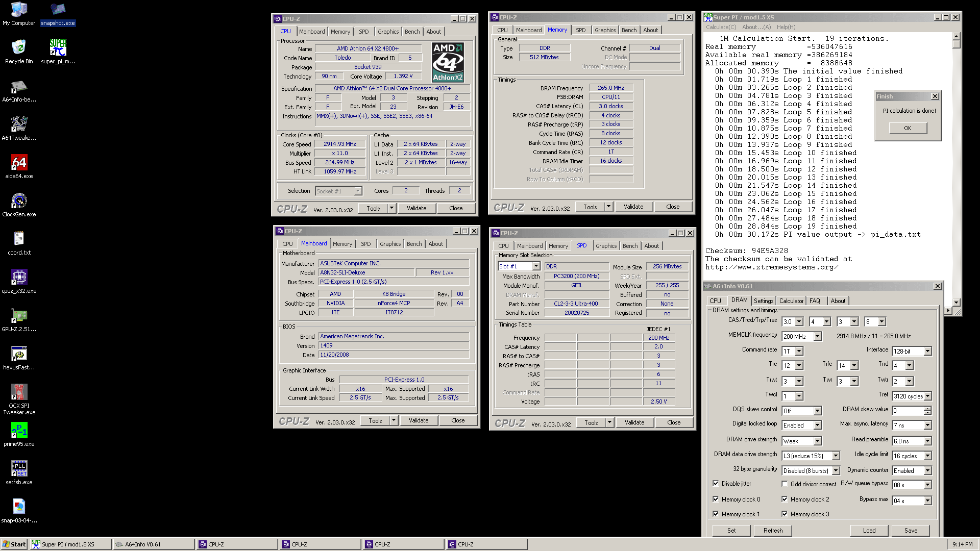Launch prime95.exe desktop icon
This screenshot has height=551, width=980.
point(19,435)
